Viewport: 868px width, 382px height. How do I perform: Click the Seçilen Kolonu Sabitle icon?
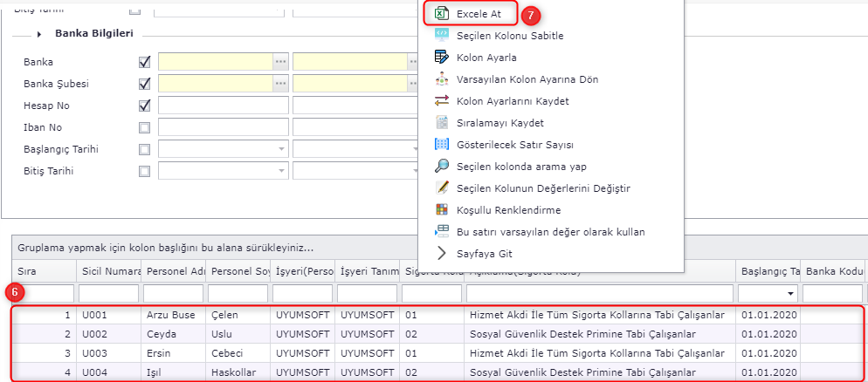click(x=442, y=36)
